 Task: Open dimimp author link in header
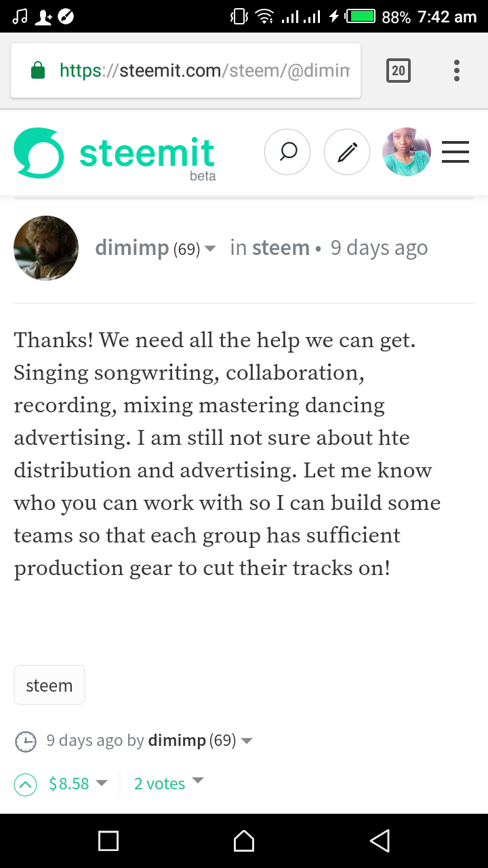(131, 248)
